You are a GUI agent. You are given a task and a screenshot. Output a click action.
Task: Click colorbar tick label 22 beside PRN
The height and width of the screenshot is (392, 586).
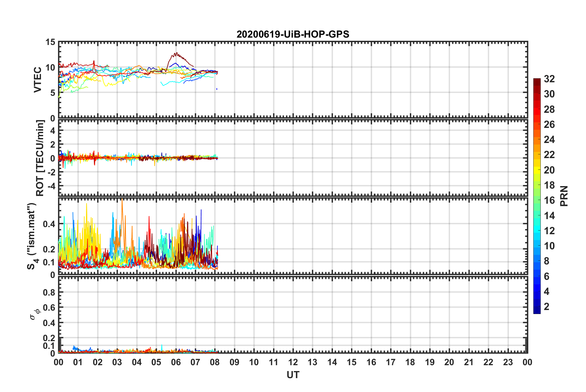549,155
